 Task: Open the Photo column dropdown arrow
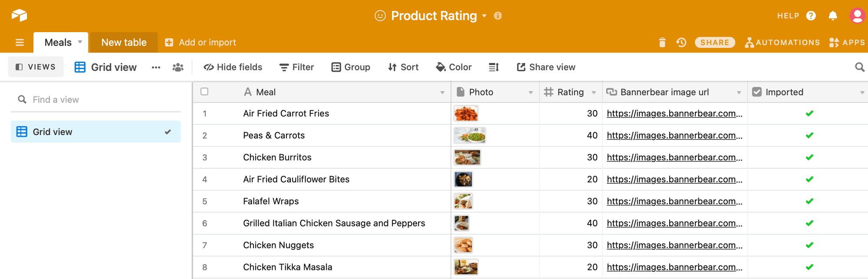tap(530, 93)
